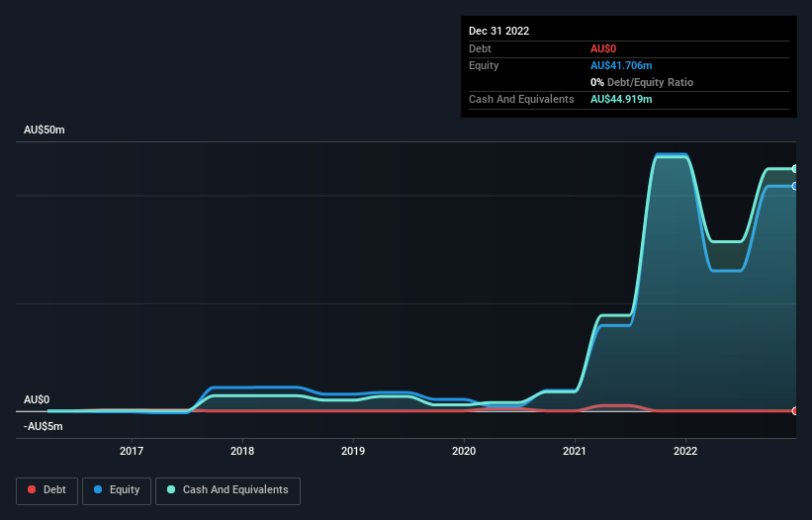This screenshot has height=520, width=812.
Task: Select the Cash endpoint marker on chart
Action: click(795, 169)
